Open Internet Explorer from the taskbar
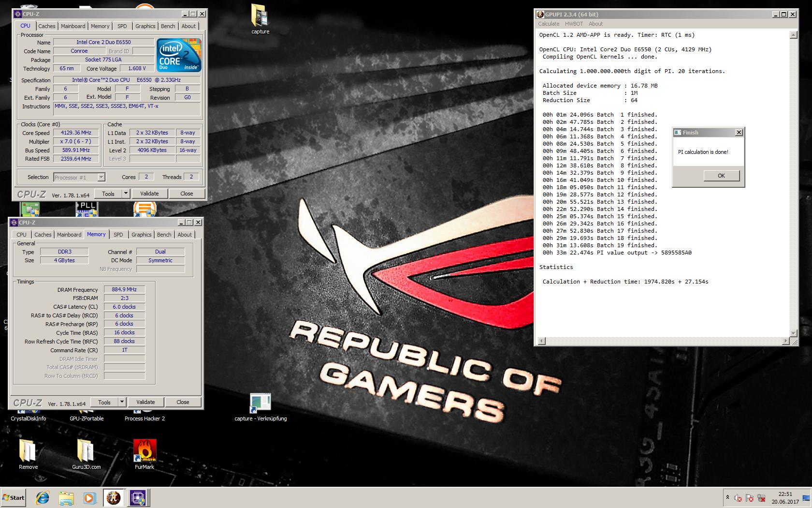Image resolution: width=812 pixels, height=508 pixels. (x=43, y=498)
